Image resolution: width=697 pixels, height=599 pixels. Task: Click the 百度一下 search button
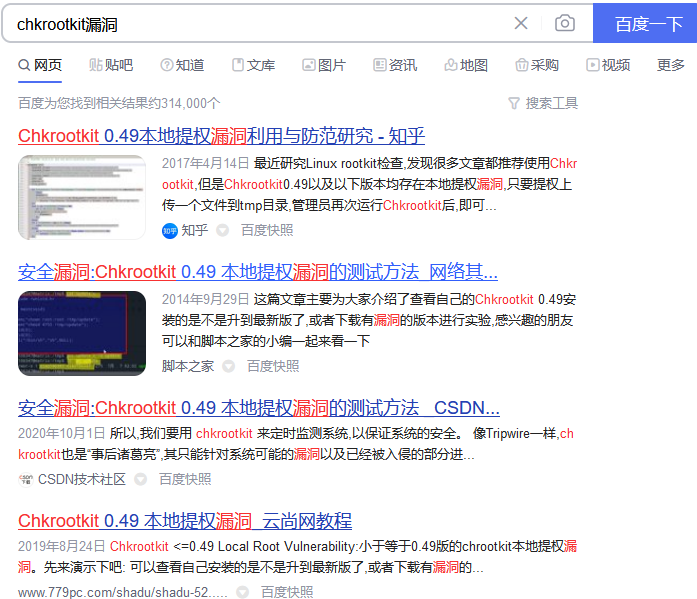[x=645, y=24]
